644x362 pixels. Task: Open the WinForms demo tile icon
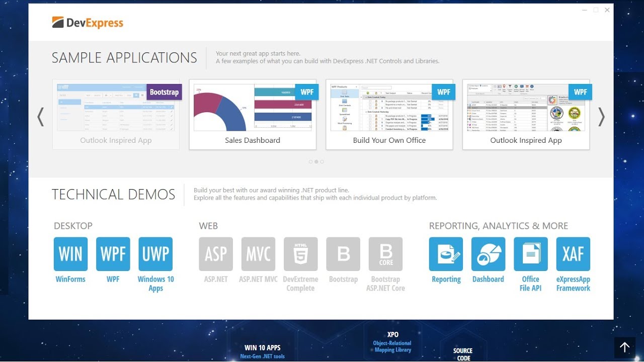(70, 254)
